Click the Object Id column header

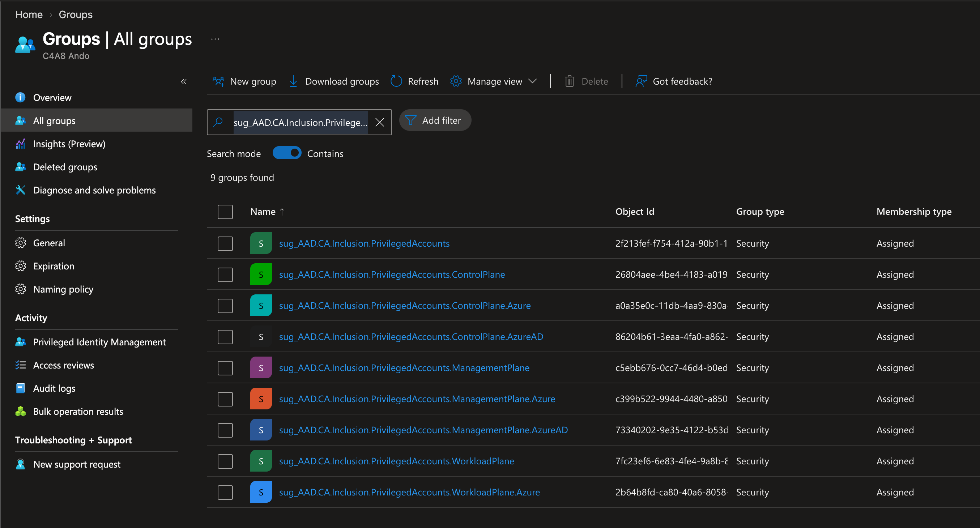tap(635, 212)
